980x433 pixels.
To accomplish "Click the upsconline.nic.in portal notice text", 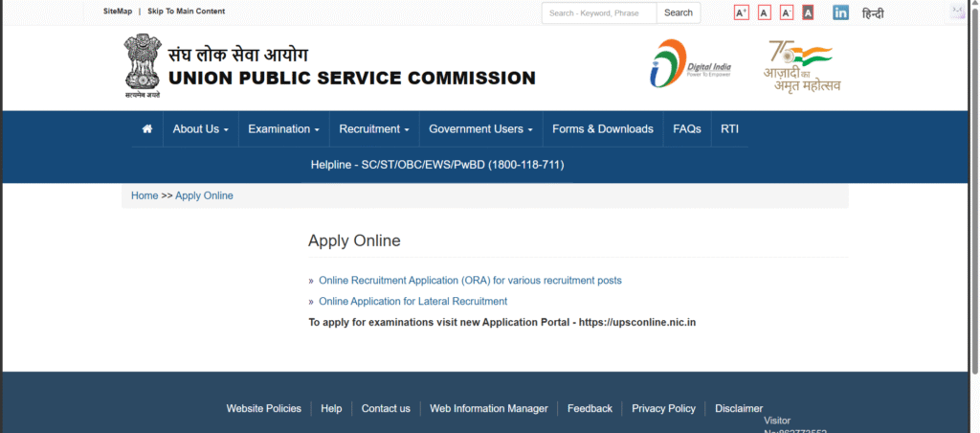I will tap(502, 322).
